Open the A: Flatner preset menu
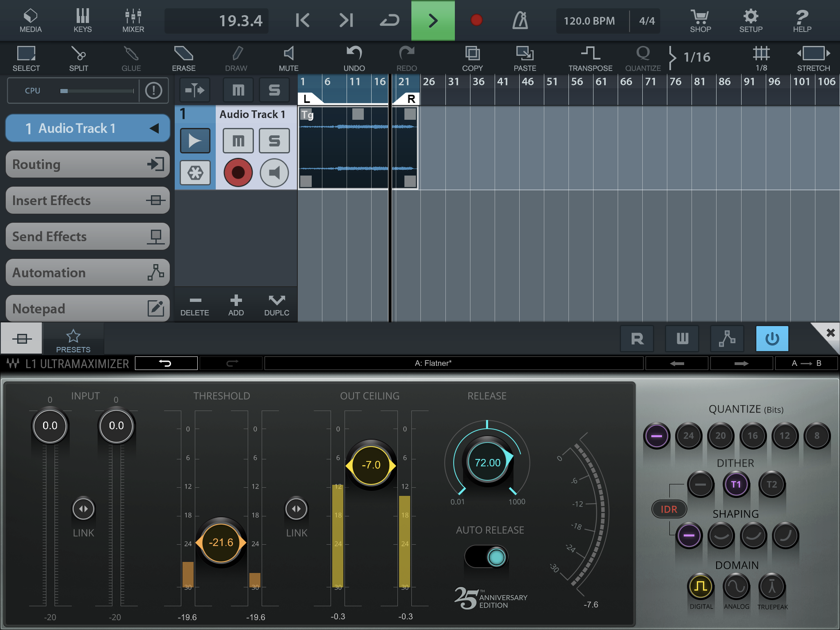This screenshot has height=630, width=840. point(454,363)
